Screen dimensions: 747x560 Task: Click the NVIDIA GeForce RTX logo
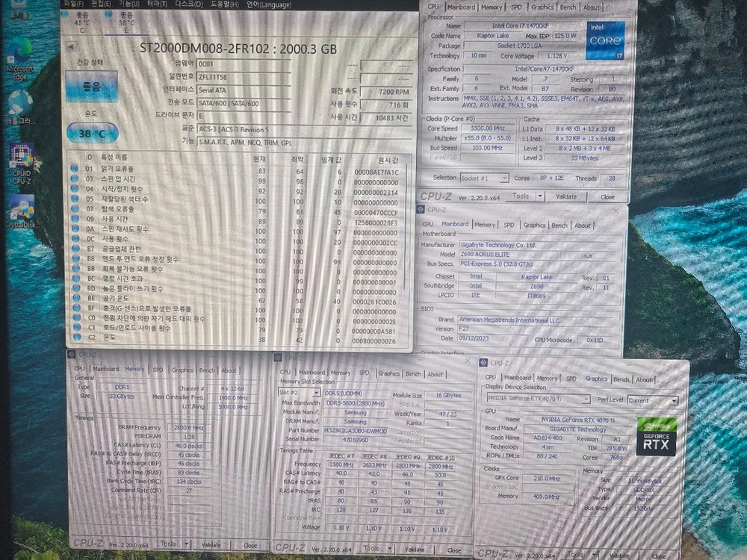coord(657,437)
